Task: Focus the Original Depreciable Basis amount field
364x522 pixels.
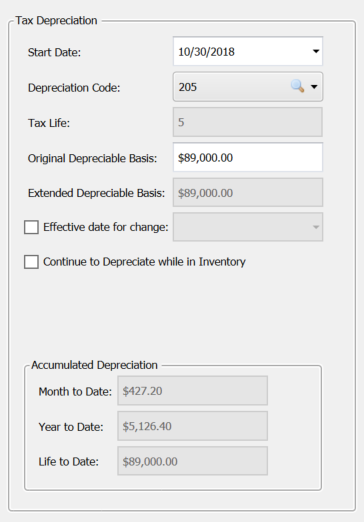Action: click(248, 157)
